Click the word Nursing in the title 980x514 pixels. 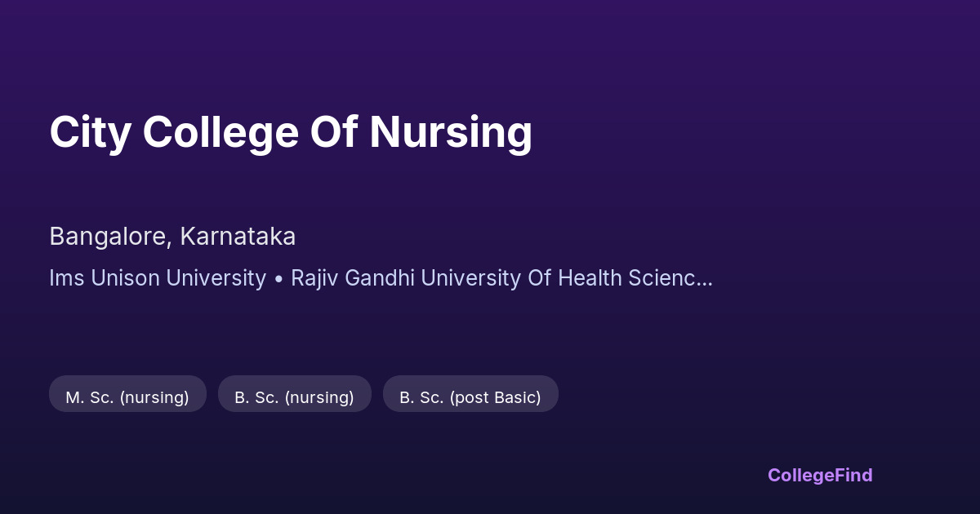coord(451,132)
